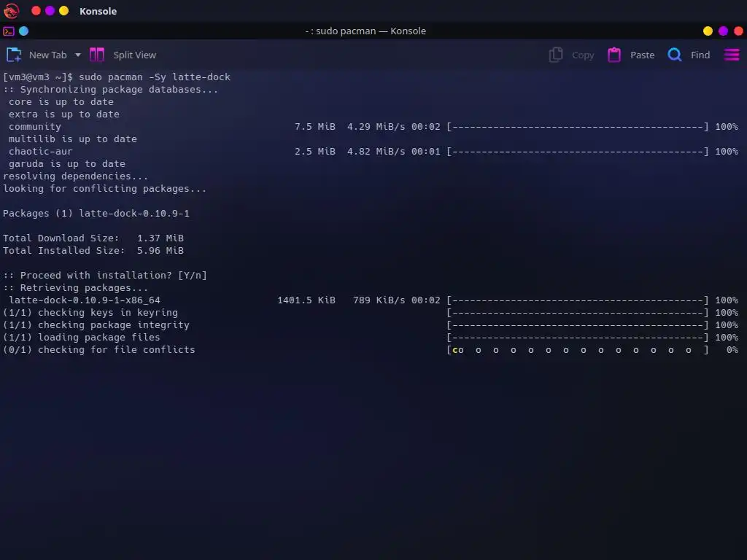Click the Garuda dragon logo in top panel
Screen dimensions: 747x560
click(x=12, y=11)
